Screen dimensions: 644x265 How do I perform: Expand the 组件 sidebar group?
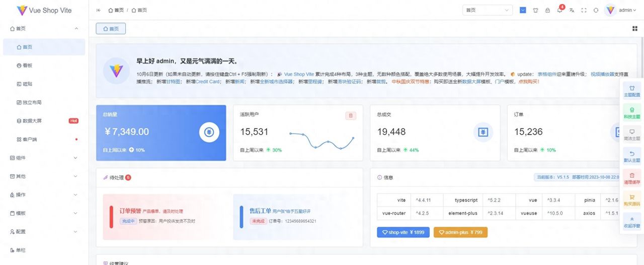point(44,158)
